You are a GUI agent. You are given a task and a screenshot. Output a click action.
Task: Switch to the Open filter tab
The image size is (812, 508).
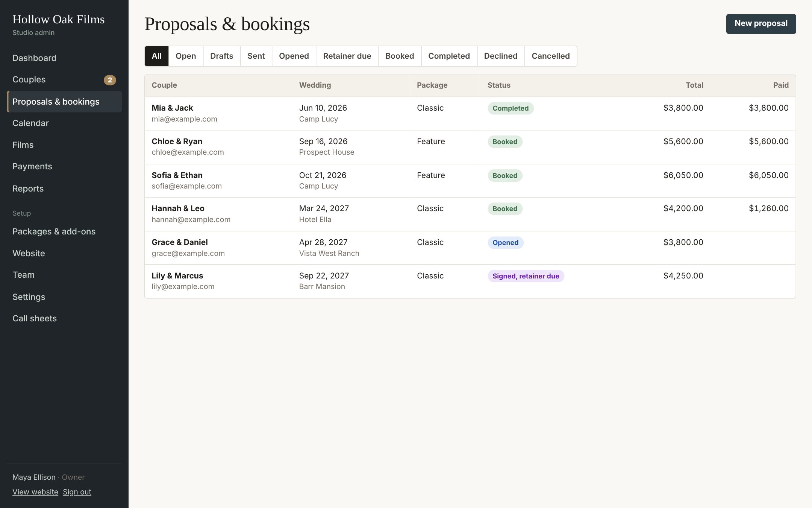tap(186, 56)
